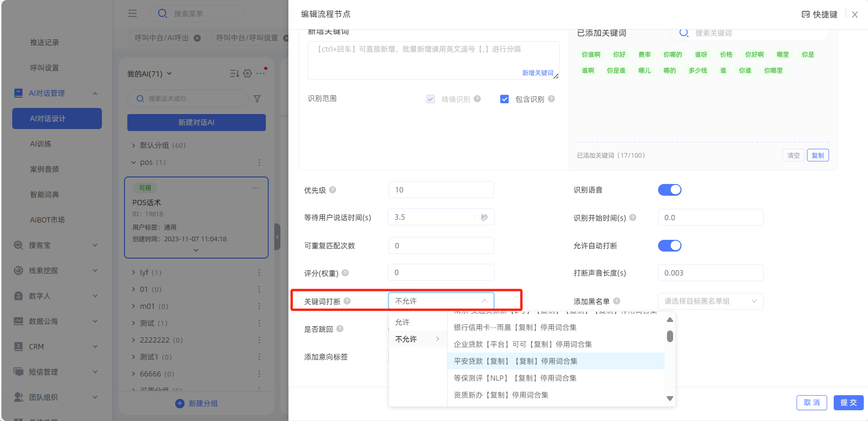
Task: Collapse the side panel handle arrow
Action: [x=277, y=237]
